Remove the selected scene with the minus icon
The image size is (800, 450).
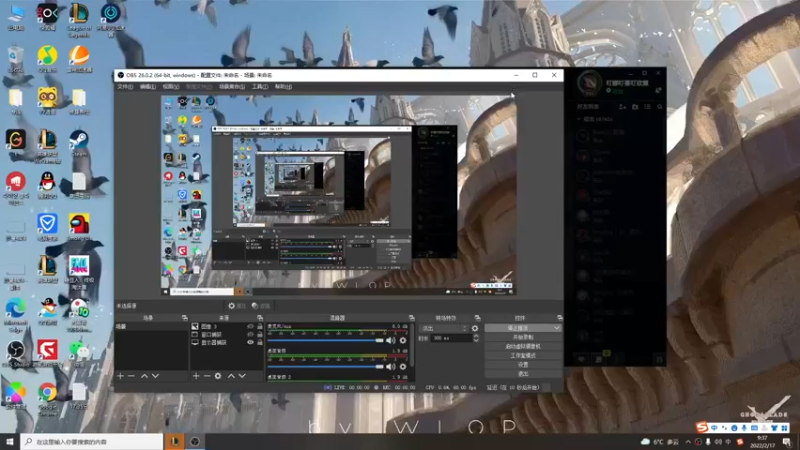(x=131, y=376)
